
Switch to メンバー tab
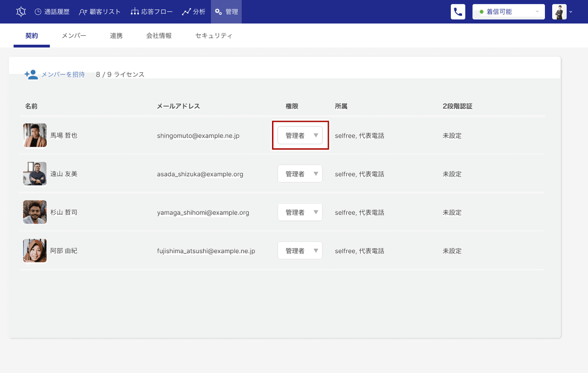tap(74, 36)
